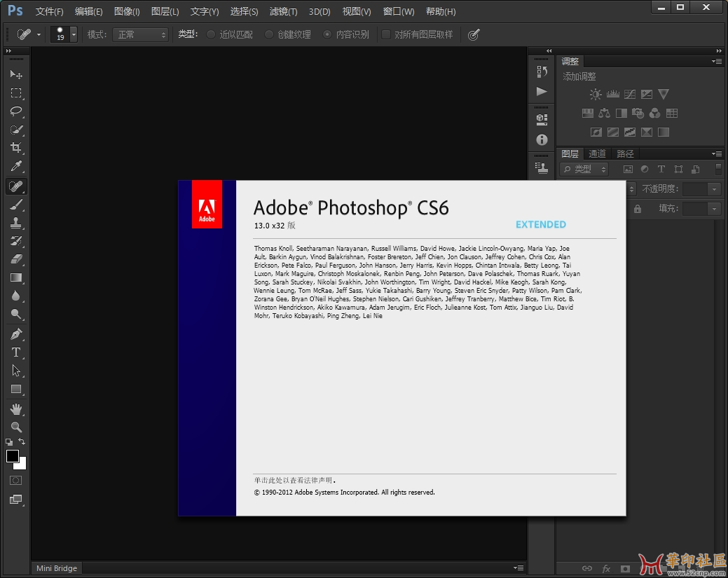
Task: Select the Quick Selection tool
Action: coord(16,130)
